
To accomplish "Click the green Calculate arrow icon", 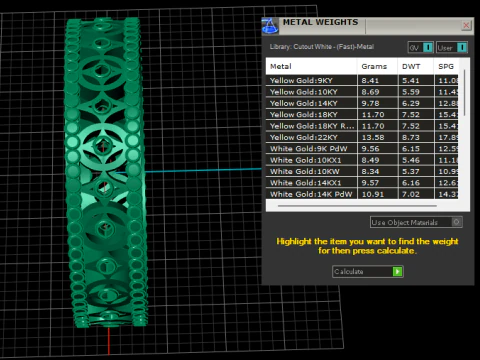I will click(x=397, y=272).
